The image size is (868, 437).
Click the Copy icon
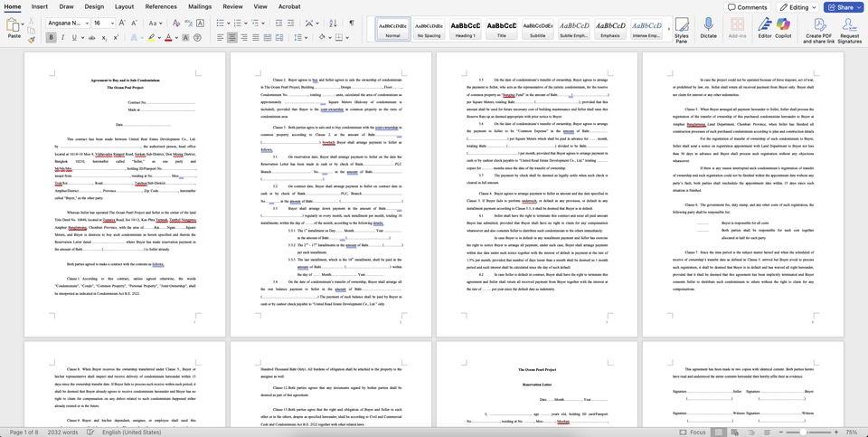tap(31, 31)
